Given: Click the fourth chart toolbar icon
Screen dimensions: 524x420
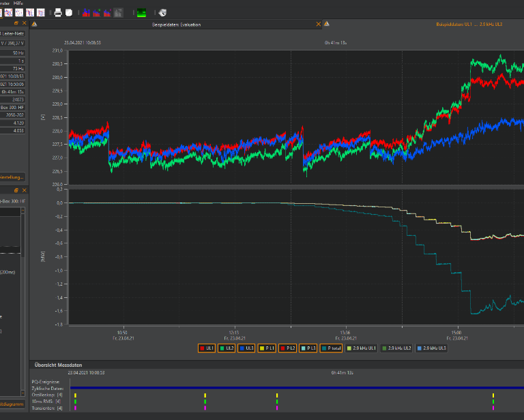Looking at the screenshot, I should point(30,13).
